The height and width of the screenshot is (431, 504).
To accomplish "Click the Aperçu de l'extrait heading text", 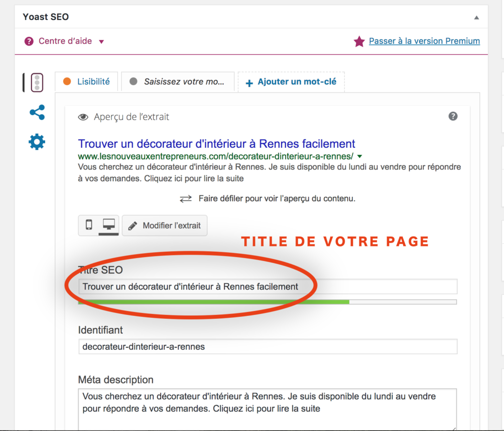I will point(131,117).
